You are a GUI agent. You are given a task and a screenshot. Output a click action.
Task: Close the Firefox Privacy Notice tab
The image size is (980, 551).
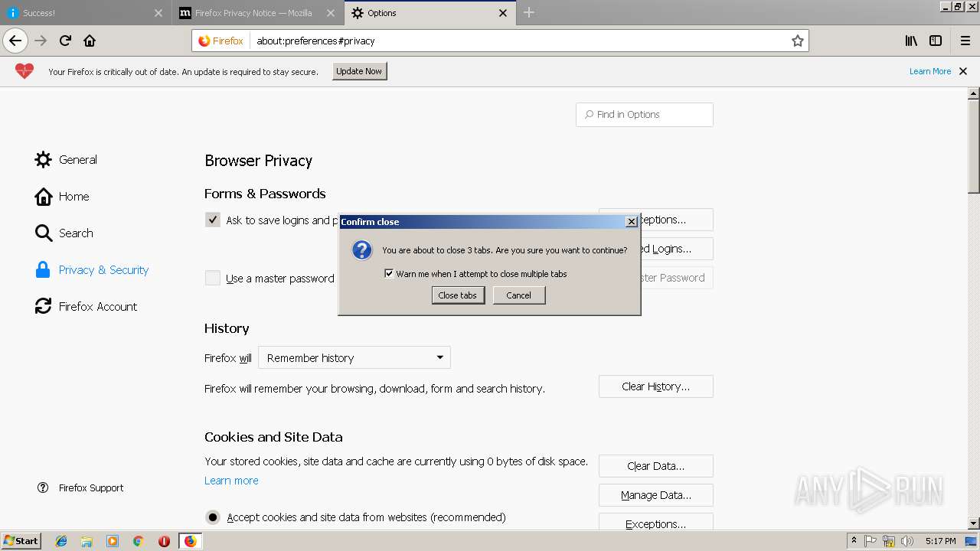tap(331, 13)
